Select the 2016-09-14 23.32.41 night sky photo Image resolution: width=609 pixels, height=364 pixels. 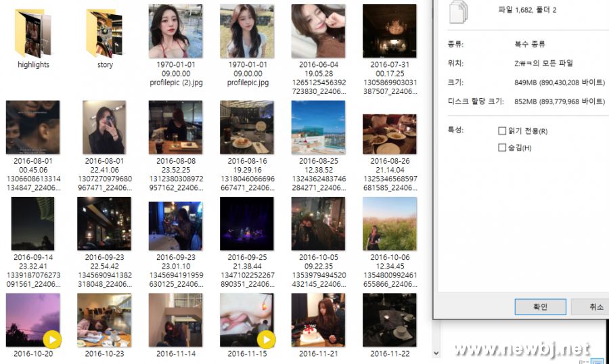tap(32, 224)
